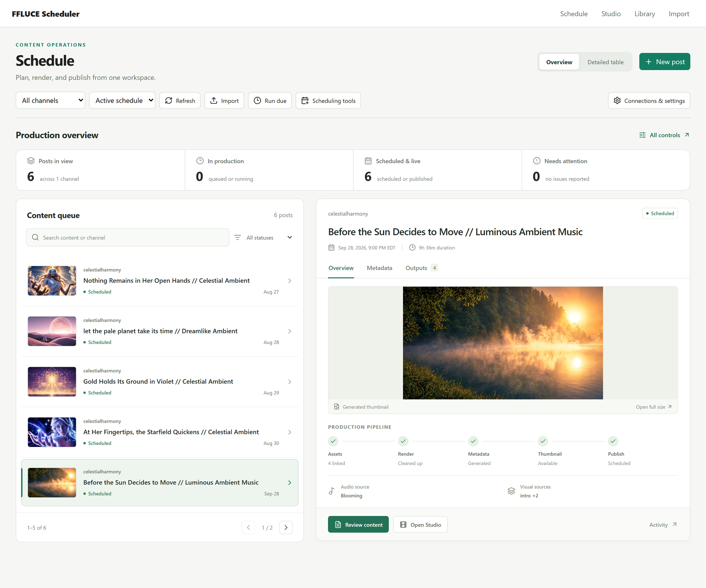Open All controls link
Screen dimensions: 706x588
pyautogui.click(x=664, y=135)
